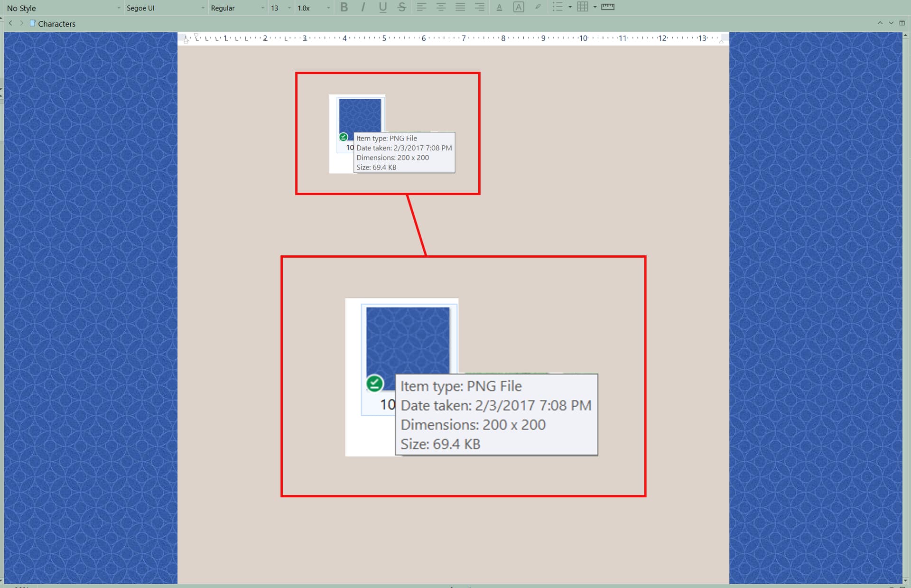Align text left
Viewport: 911px width, 588px height.
[x=421, y=7]
